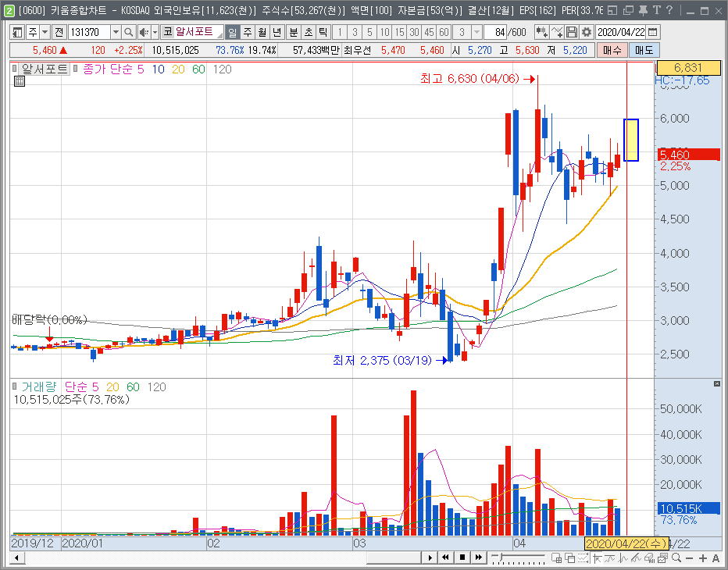Click the dotted trend area icon

(x=583, y=558)
